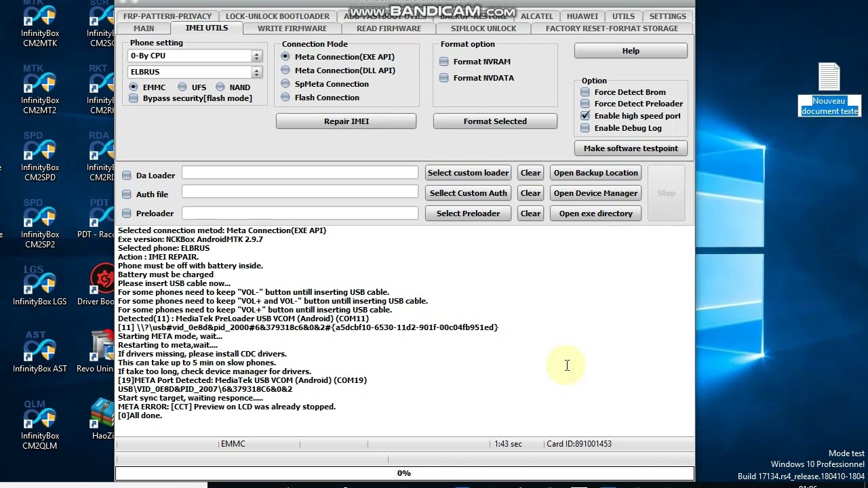868x488 pixels.
Task: Click Sellect Custom Auth button
Action: (x=468, y=193)
